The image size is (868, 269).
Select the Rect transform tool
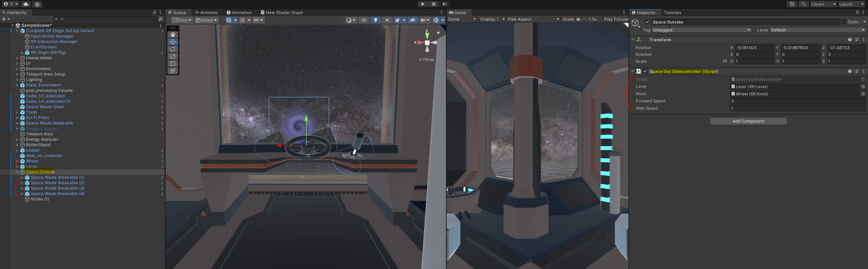tap(173, 64)
